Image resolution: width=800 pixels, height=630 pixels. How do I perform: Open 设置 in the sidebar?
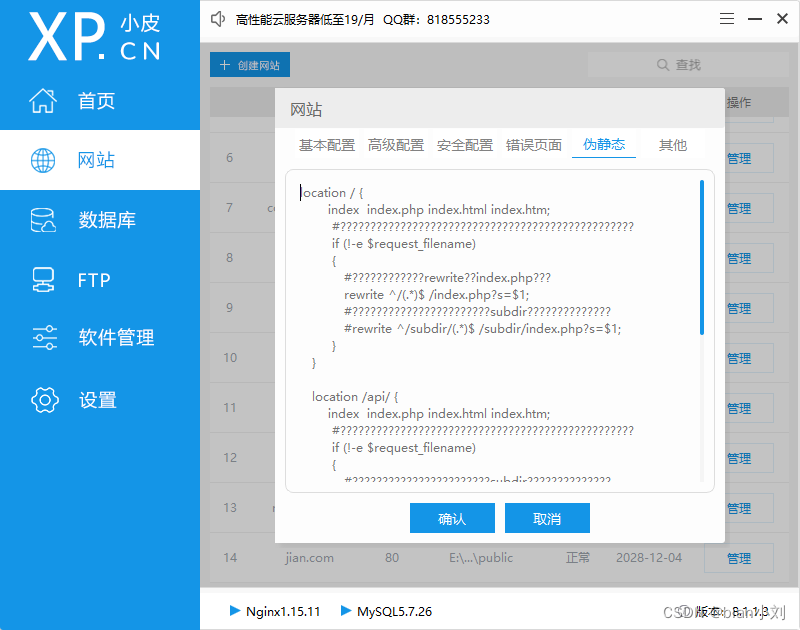point(98,400)
